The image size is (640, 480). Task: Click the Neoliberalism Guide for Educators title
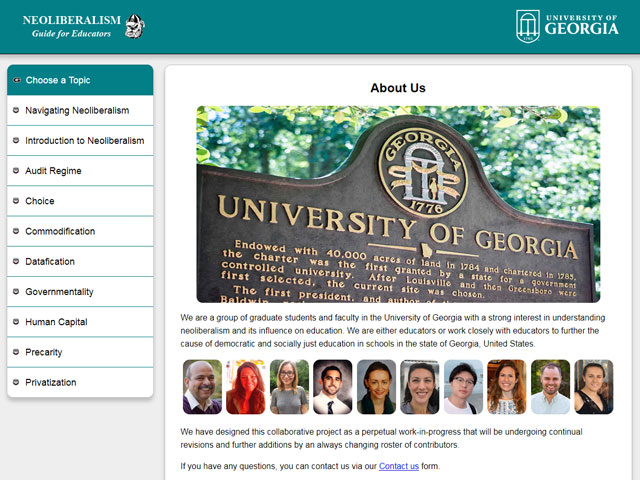pyautogui.click(x=71, y=27)
